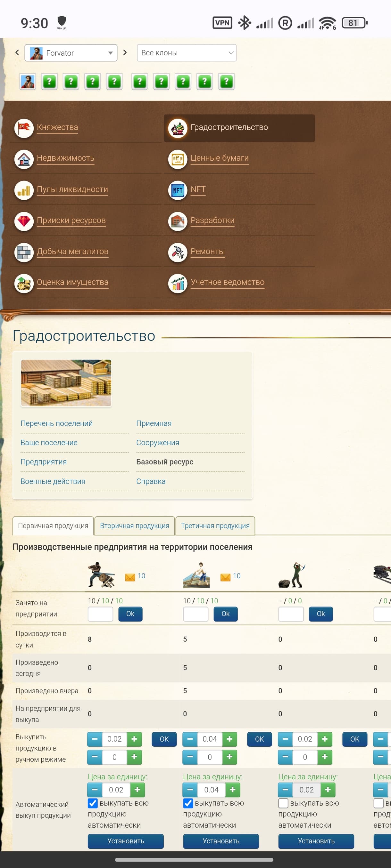Click the red gem Прииски ресурсов icon
This screenshot has width=391, height=868.
tap(24, 221)
